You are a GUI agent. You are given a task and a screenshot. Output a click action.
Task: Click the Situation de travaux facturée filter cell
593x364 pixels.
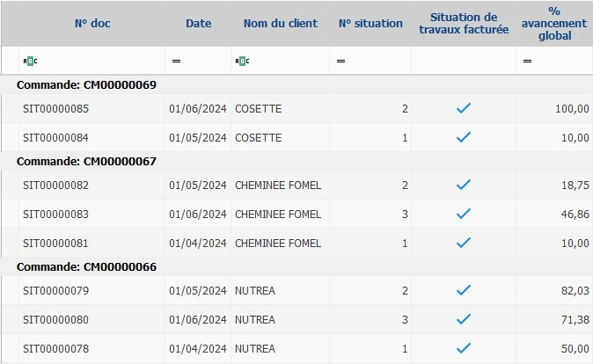(464, 61)
